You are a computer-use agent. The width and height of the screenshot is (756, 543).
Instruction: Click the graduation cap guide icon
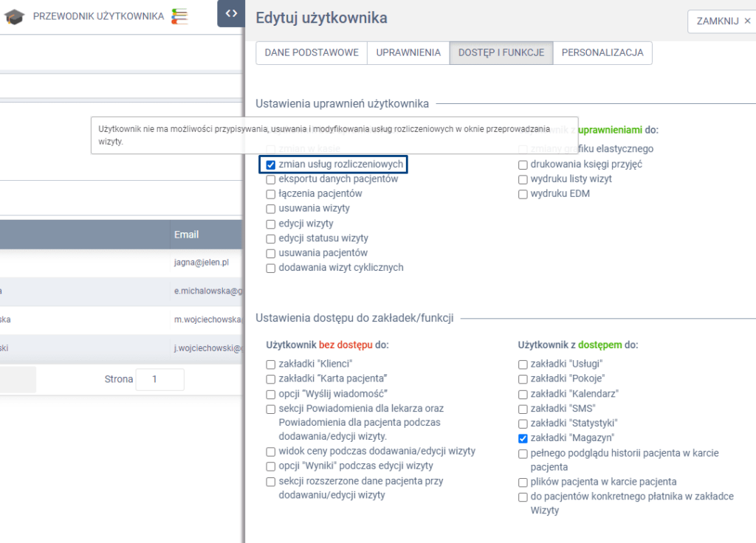click(15, 16)
